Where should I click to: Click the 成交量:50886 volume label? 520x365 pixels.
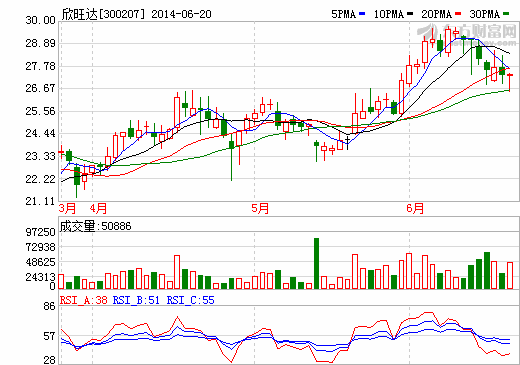pos(96,226)
